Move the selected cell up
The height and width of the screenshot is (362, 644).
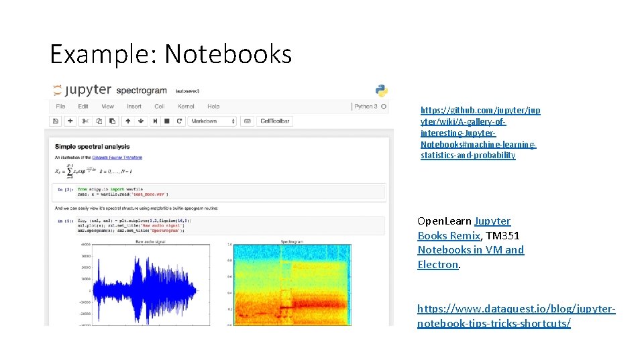[127, 121]
